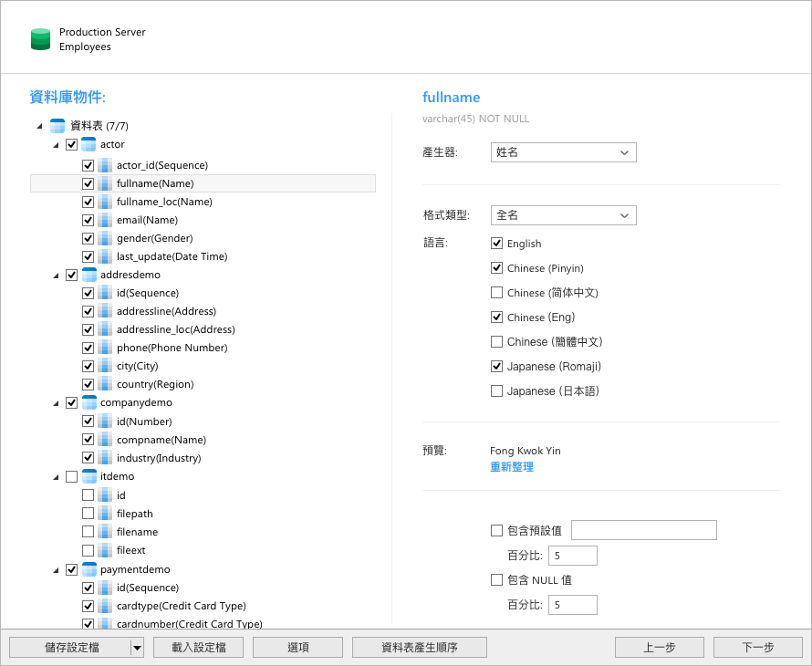
Task: Check the 包含預設值 checkbox
Action: click(x=496, y=530)
